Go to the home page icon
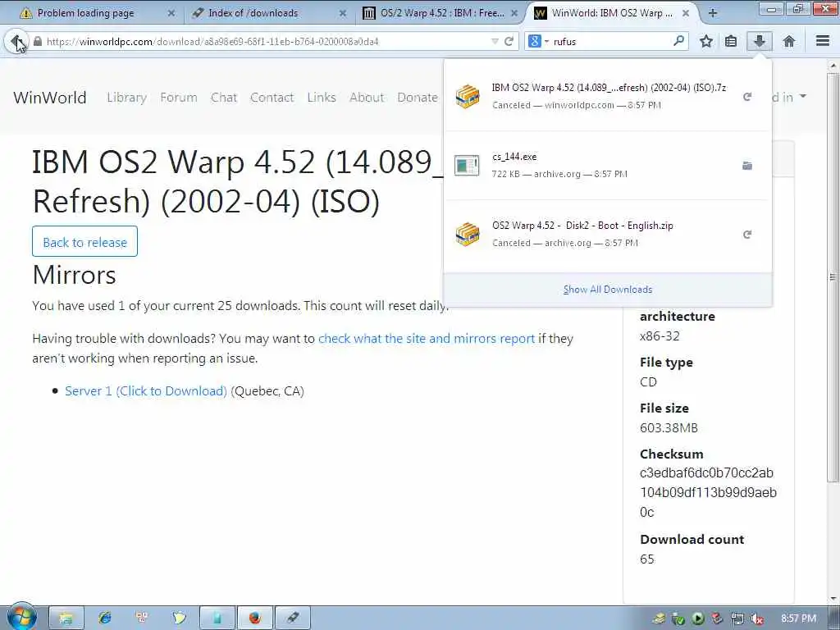Image resolution: width=840 pixels, height=630 pixels. coord(788,41)
